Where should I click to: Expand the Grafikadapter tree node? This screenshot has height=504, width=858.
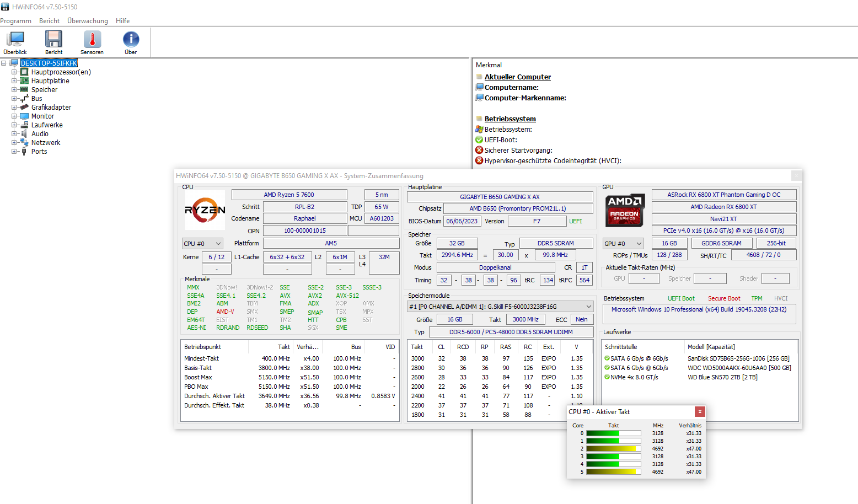14,108
